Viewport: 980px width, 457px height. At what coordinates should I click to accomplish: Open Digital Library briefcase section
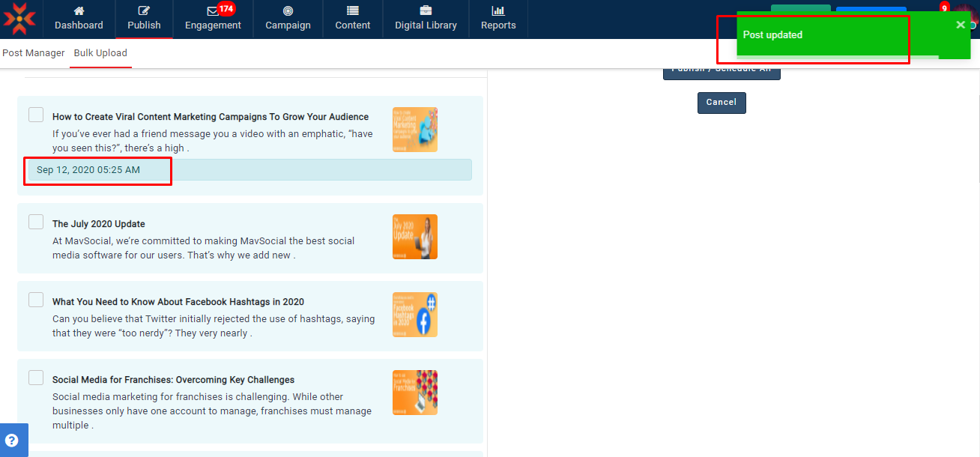[426, 19]
